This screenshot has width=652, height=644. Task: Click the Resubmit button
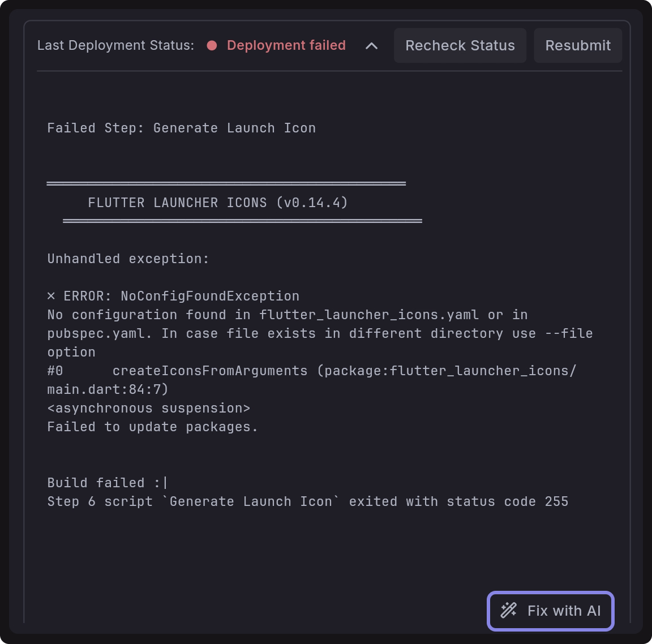(x=577, y=45)
